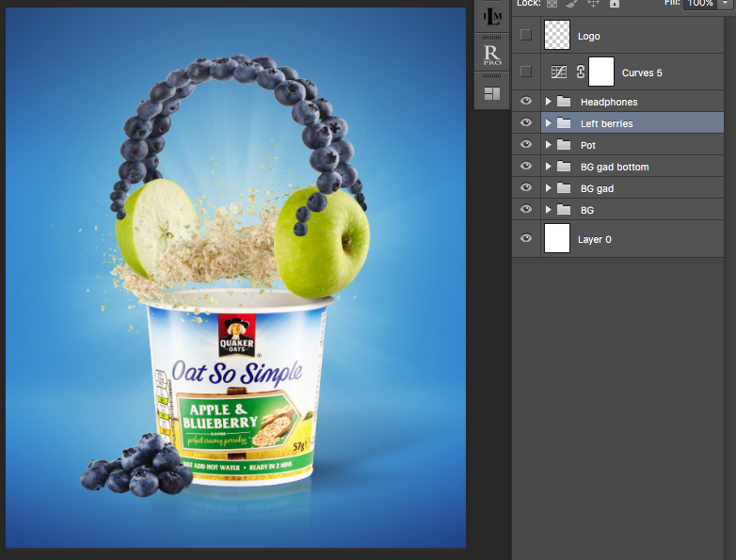Image resolution: width=736 pixels, height=560 pixels.
Task: Select the Logo layer name
Action: (588, 36)
